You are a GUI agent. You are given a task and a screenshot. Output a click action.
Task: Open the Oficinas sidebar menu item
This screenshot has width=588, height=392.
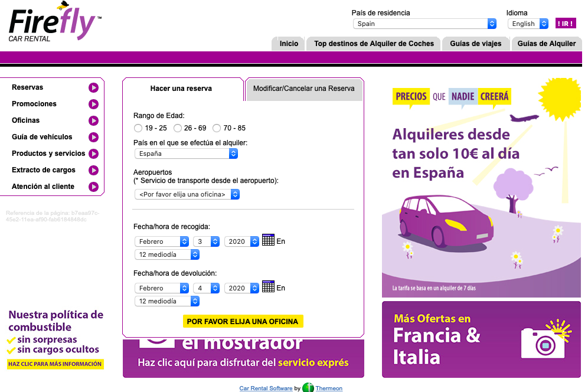25,120
